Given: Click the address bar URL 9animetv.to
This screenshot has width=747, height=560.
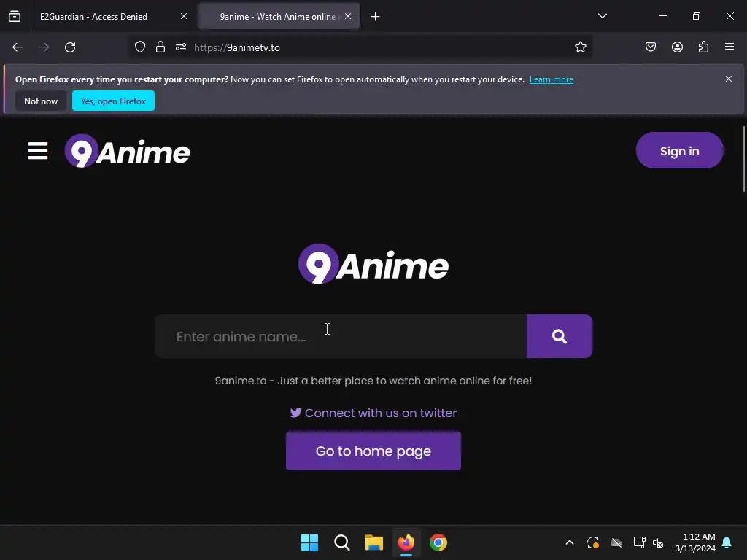Looking at the screenshot, I should (237, 47).
